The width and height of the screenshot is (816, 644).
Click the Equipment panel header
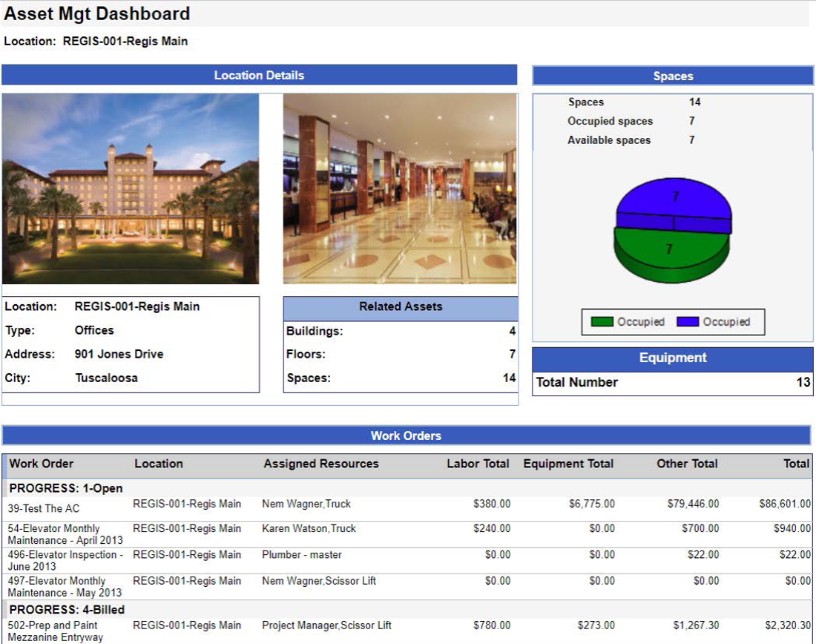673,358
